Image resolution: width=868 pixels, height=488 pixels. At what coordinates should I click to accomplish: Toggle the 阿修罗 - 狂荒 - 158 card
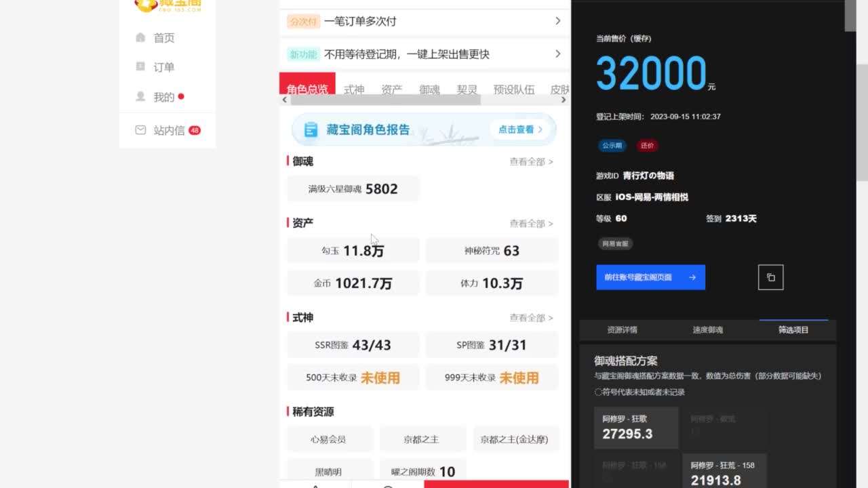click(x=724, y=471)
